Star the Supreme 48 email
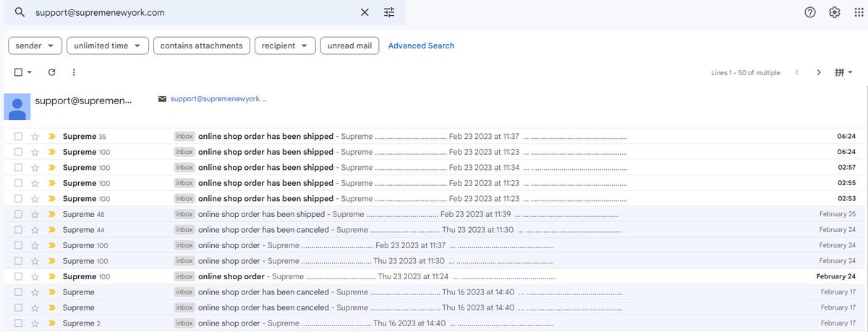The height and width of the screenshot is (332, 868). [x=35, y=214]
